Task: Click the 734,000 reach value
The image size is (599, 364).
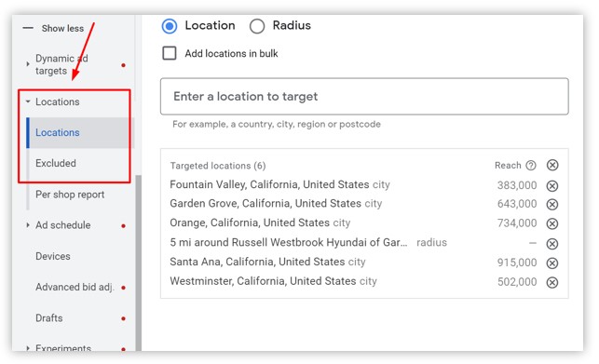Action: [x=517, y=223]
